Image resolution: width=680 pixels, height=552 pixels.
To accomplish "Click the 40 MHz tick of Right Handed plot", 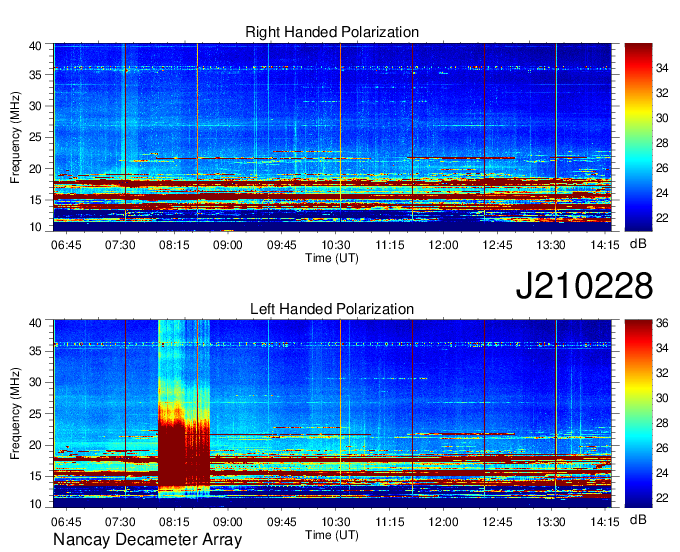I will [35, 46].
